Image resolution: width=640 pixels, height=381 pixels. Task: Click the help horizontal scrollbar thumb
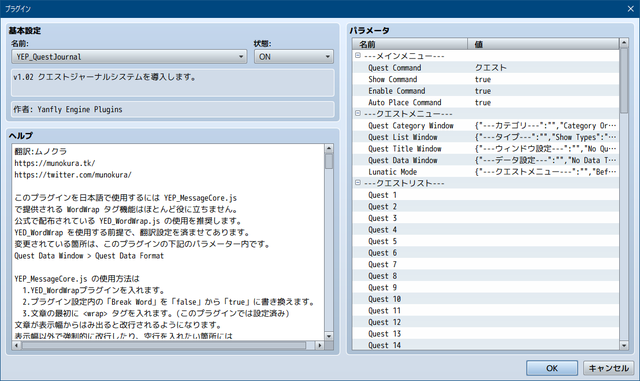(163, 345)
